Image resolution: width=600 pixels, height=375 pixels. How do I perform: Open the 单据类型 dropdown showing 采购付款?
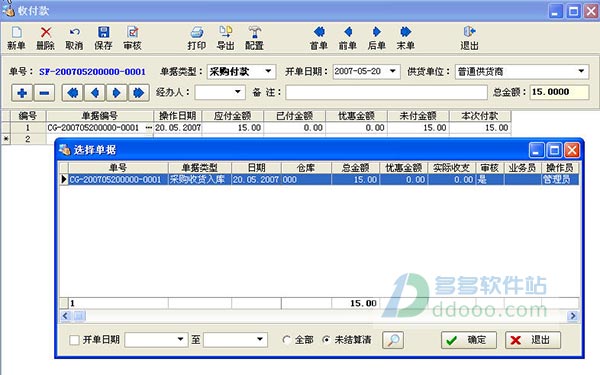tap(268, 71)
